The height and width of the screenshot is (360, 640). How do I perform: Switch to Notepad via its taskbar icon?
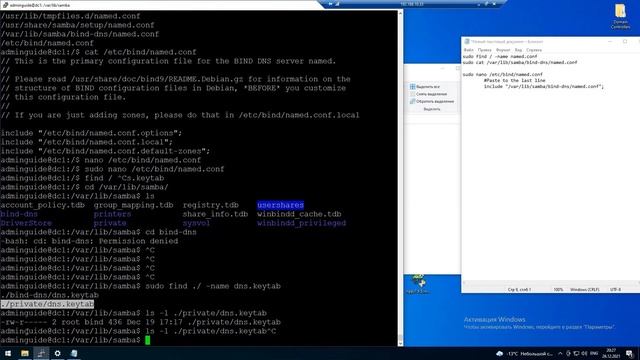pyautogui.click(x=74, y=353)
